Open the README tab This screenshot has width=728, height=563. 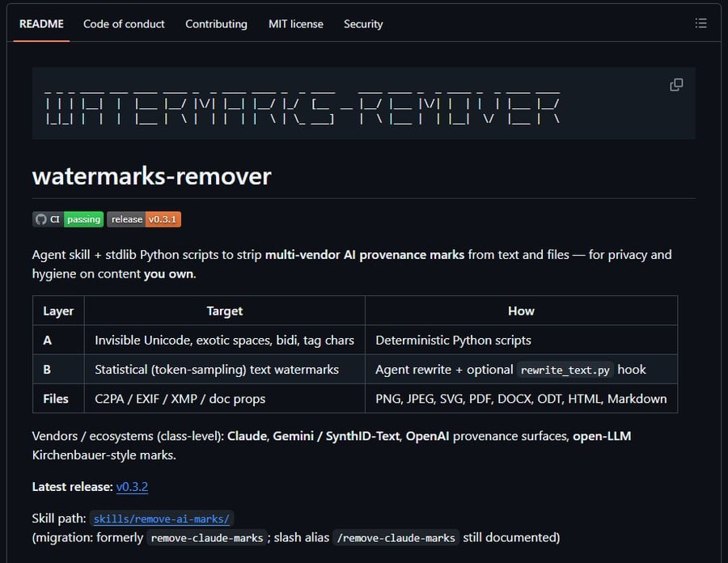[x=41, y=23]
